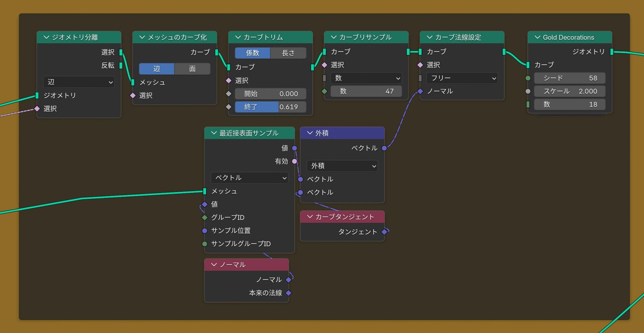
Task: Open the 外積 operation dropdown
Action: pyautogui.click(x=342, y=166)
